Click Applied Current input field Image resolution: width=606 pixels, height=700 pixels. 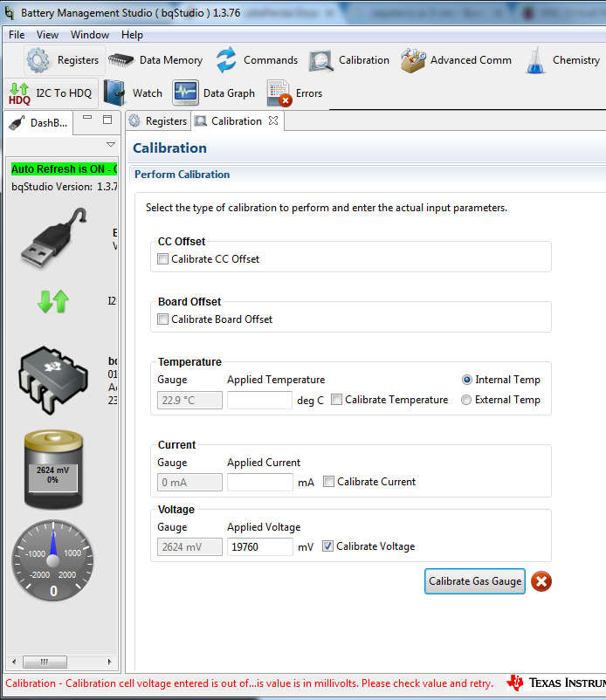tap(260, 482)
